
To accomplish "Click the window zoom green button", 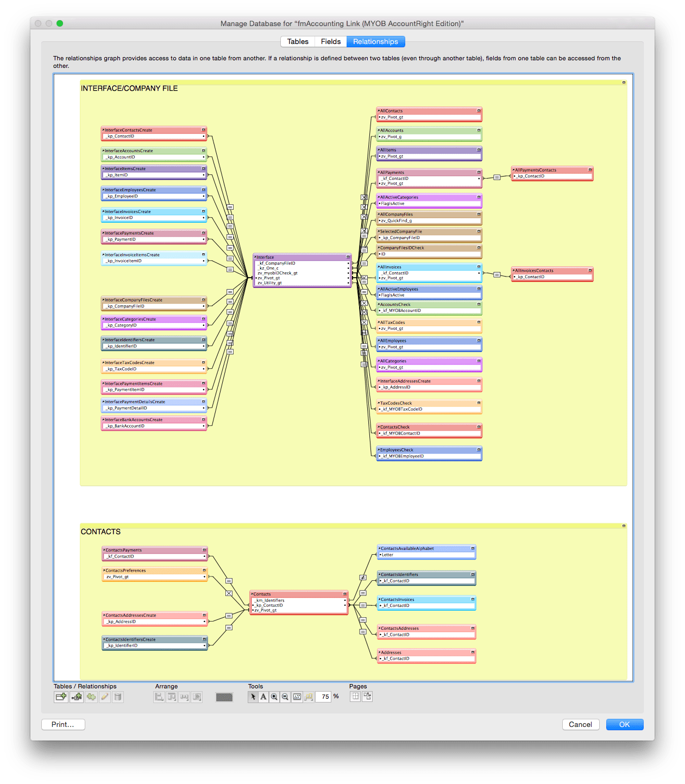I will pos(60,23).
